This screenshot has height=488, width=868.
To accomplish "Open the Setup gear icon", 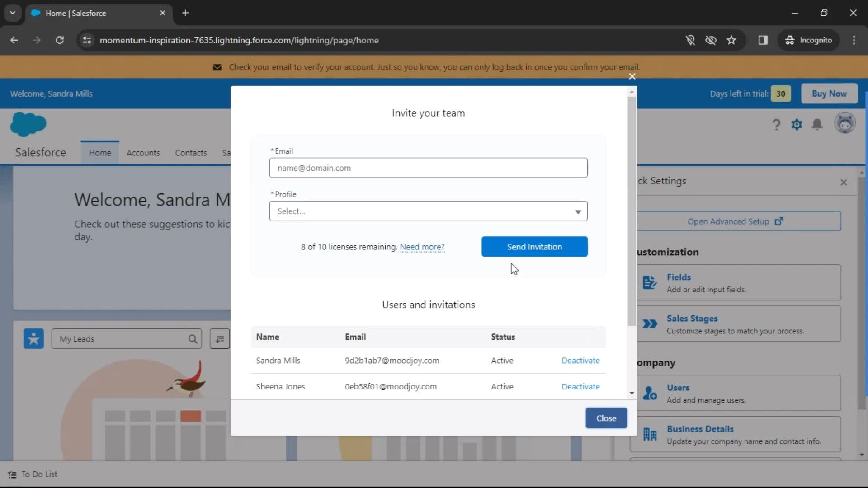I will [797, 124].
